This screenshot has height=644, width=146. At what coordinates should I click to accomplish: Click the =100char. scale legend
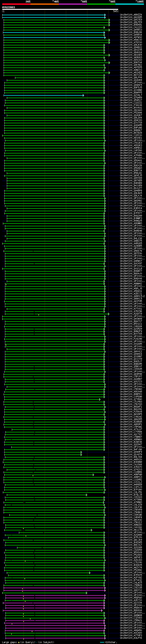click(x=109, y=642)
